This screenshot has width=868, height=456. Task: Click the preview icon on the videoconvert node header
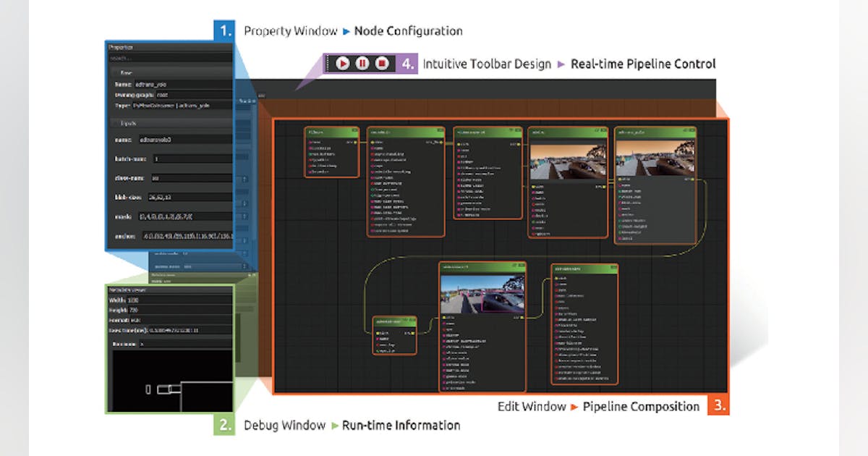click(516, 266)
